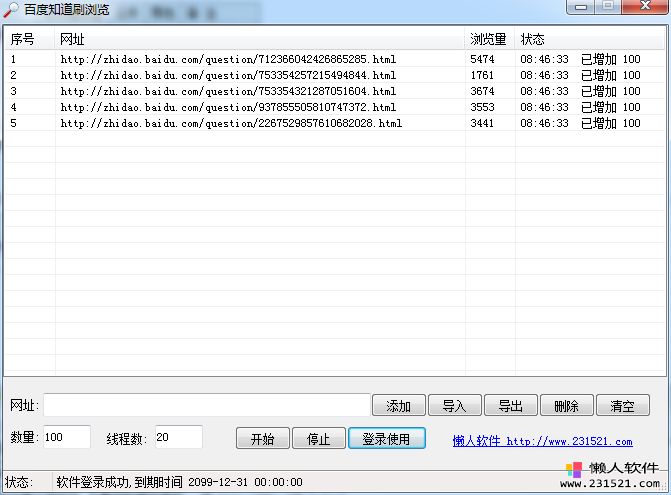Image resolution: width=671 pixels, height=495 pixels.
Task: Sort by the 浏览量 column header
Action: coord(490,39)
